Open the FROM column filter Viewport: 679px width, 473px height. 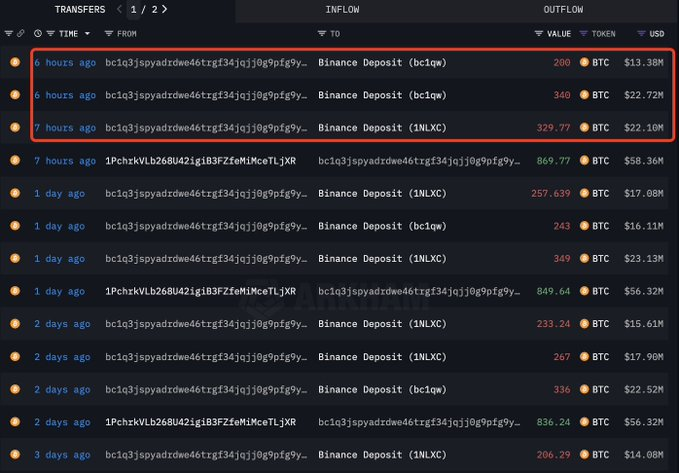[109, 33]
